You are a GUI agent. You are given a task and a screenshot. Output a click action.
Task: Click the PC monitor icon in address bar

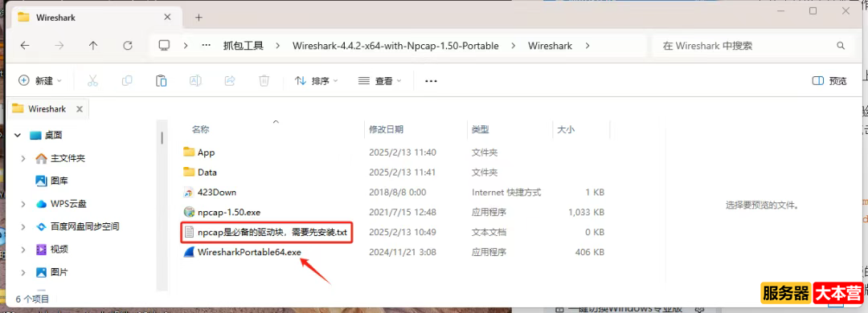point(164,46)
